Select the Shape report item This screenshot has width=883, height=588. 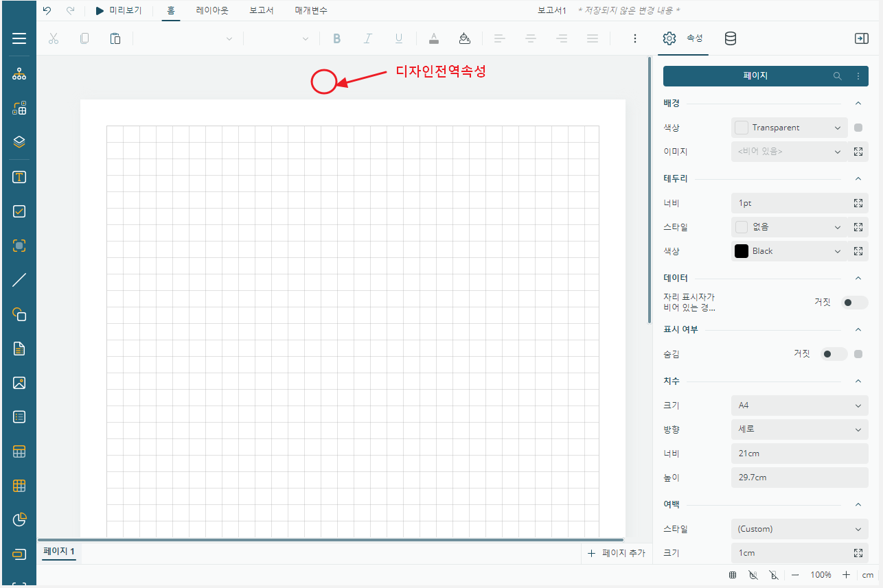(19, 314)
